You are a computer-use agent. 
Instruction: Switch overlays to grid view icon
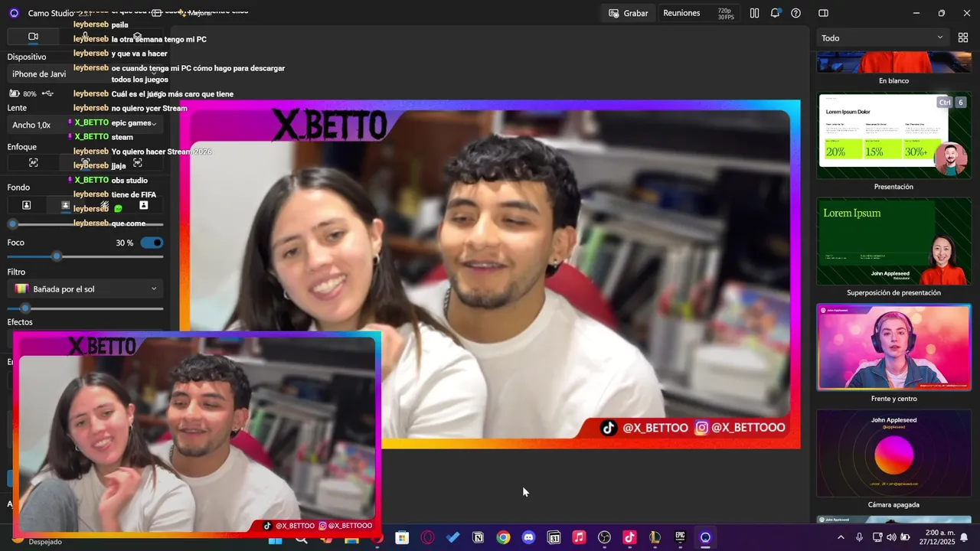[963, 37]
